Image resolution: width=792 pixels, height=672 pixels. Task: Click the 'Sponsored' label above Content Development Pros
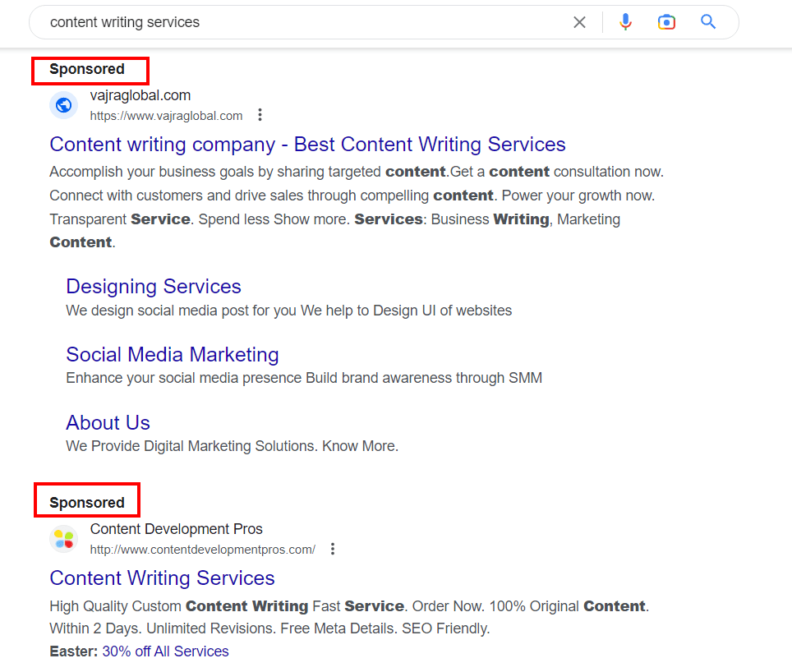tap(87, 503)
